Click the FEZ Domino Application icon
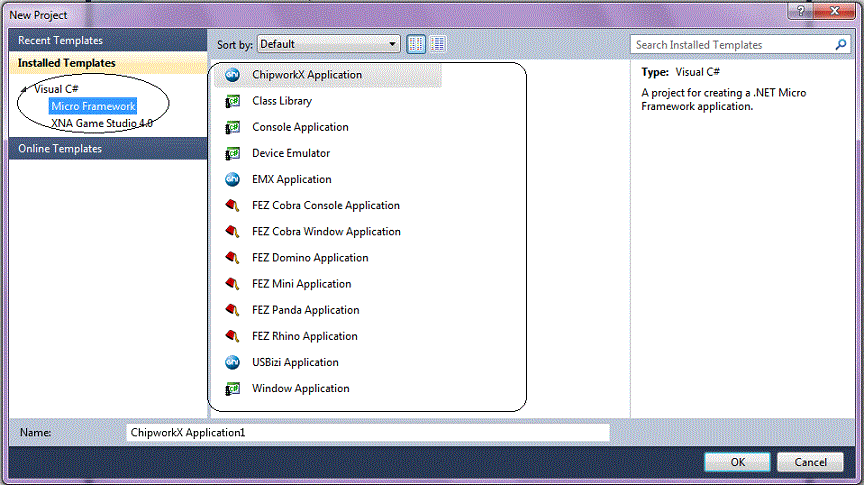The width and height of the screenshot is (864, 485). point(233,258)
